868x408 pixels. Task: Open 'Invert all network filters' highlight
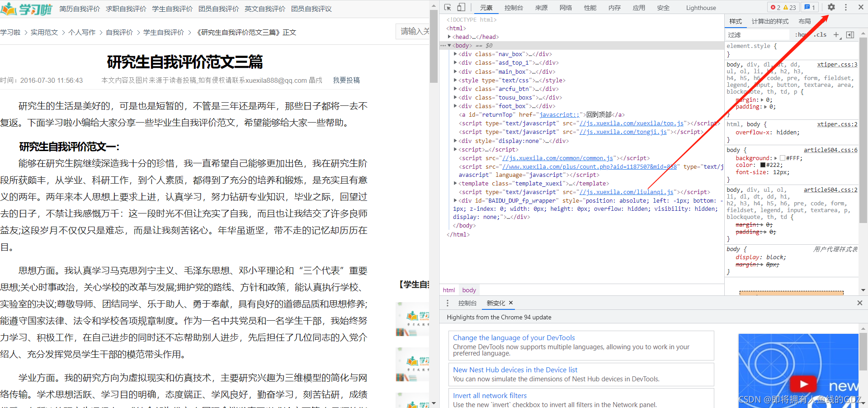pyautogui.click(x=490, y=395)
